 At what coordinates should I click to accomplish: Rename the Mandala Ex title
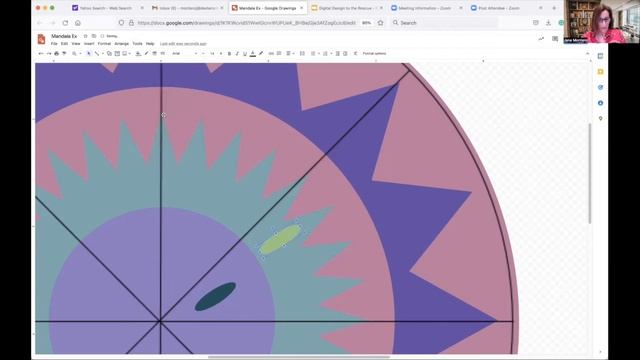tap(64, 36)
